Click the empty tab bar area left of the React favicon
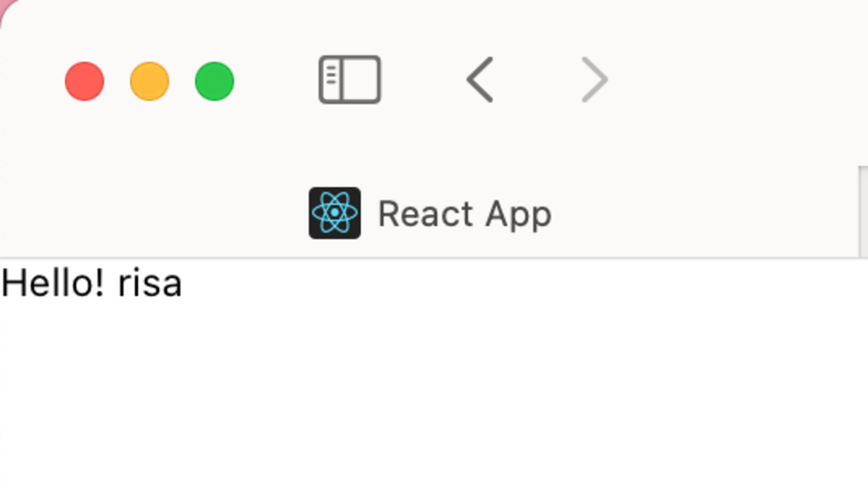 [x=154, y=213]
